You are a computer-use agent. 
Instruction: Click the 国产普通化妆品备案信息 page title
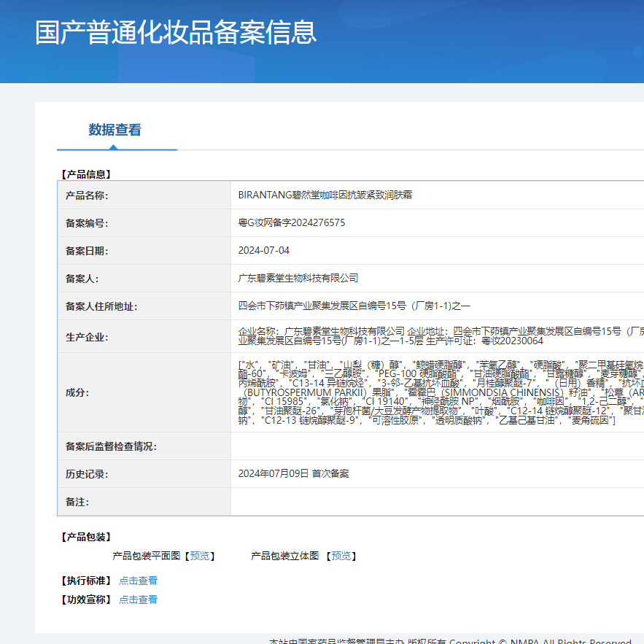tap(176, 33)
